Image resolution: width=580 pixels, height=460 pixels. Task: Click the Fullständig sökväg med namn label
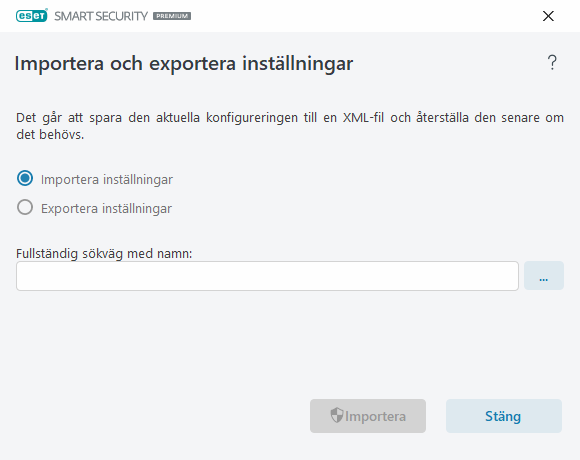coord(104,254)
